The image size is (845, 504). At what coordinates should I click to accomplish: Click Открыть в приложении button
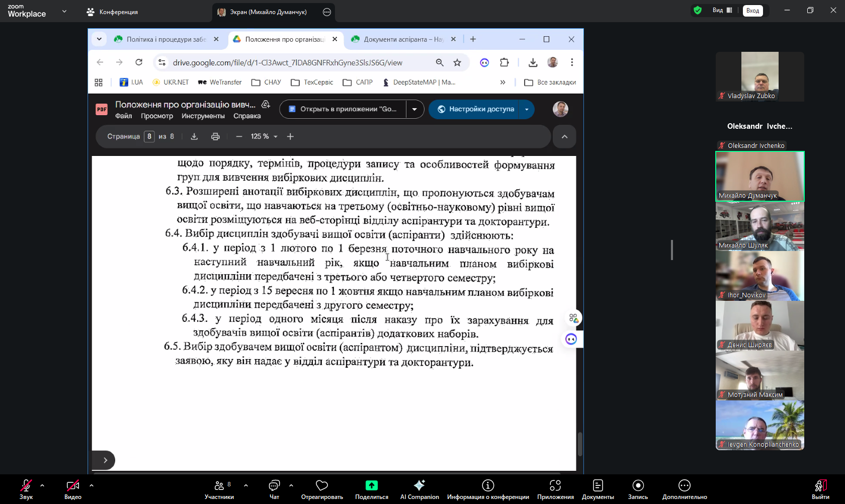(343, 109)
